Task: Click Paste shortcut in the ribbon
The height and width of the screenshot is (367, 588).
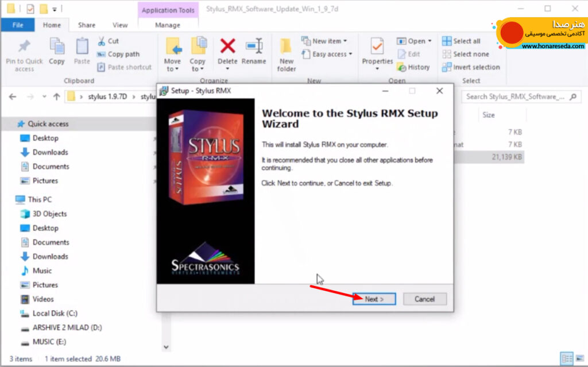Action: click(125, 68)
